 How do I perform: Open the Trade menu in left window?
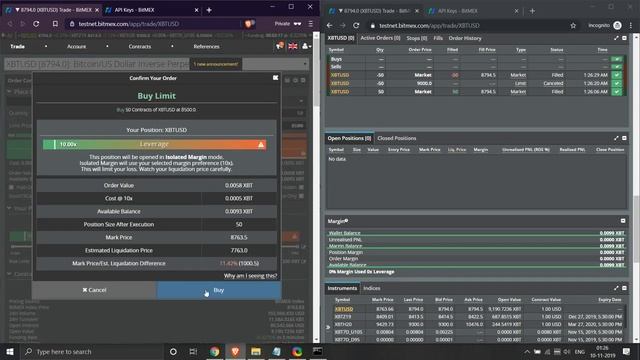tap(18, 47)
